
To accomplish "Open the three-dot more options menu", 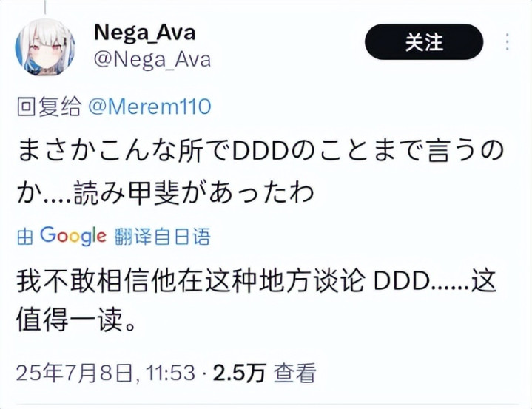I will 508,42.
